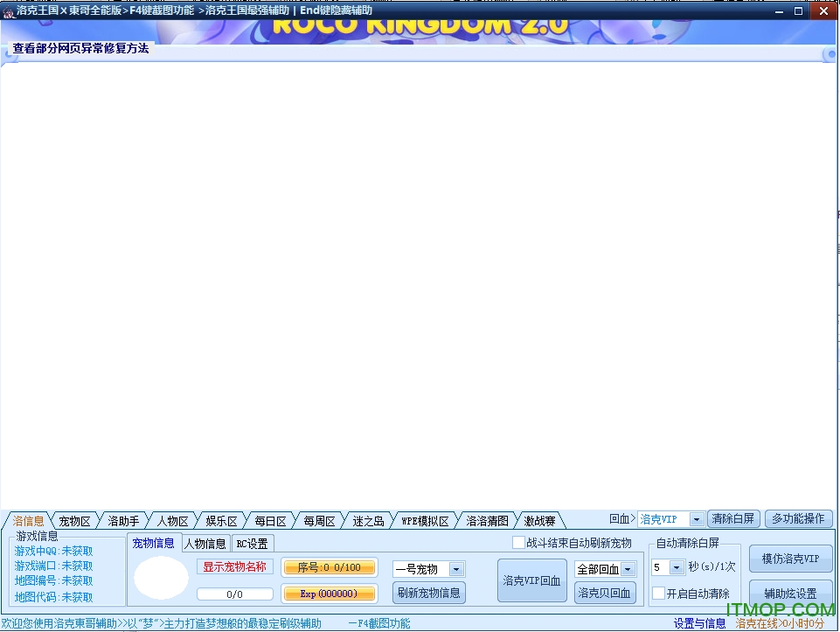Image resolution: width=840 pixels, height=632 pixels.
Task: Click 刷新宠物信息 to refresh pets
Action: point(428,592)
